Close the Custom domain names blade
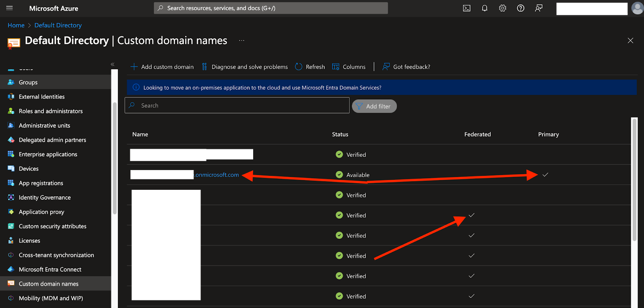This screenshot has height=308, width=644. (x=630, y=41)
